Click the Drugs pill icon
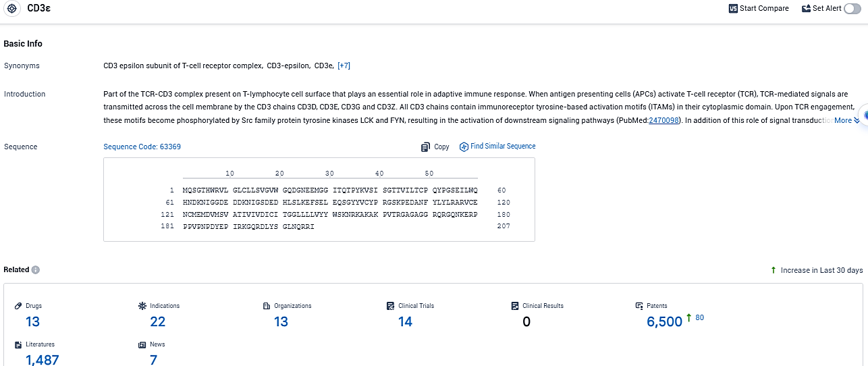The height and width of the screenshot is (366, 868). 18,306
